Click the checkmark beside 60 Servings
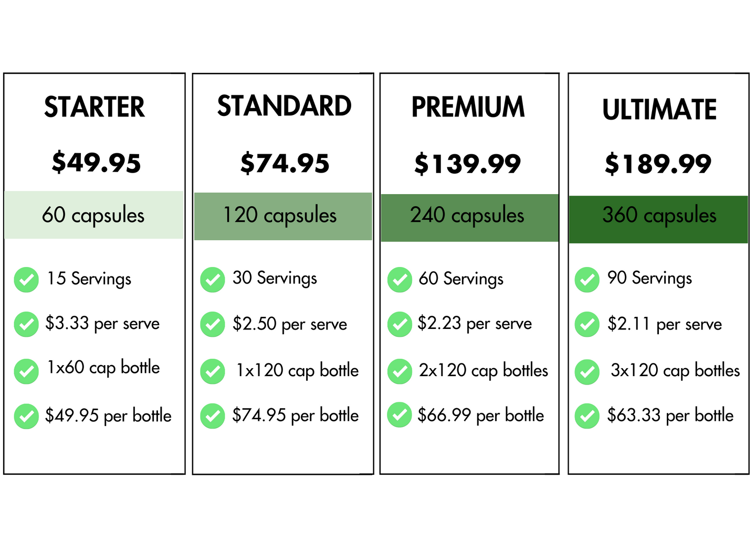Viewport: 756px width, 534px height. pyautogui.click(x=400, y=280)
